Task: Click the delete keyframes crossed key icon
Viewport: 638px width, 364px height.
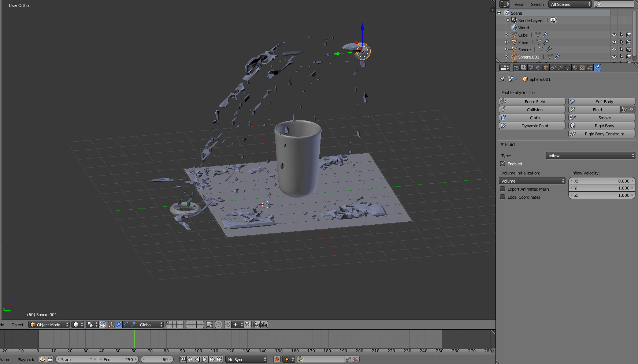Action: [x=356, y=359]
